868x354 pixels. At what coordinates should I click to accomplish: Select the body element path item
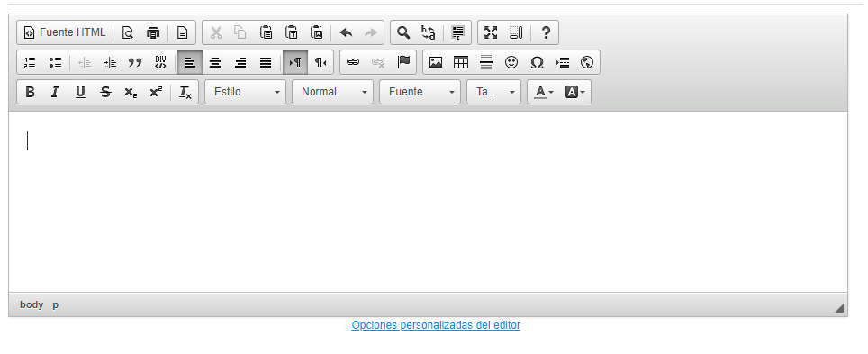point(32,304)
